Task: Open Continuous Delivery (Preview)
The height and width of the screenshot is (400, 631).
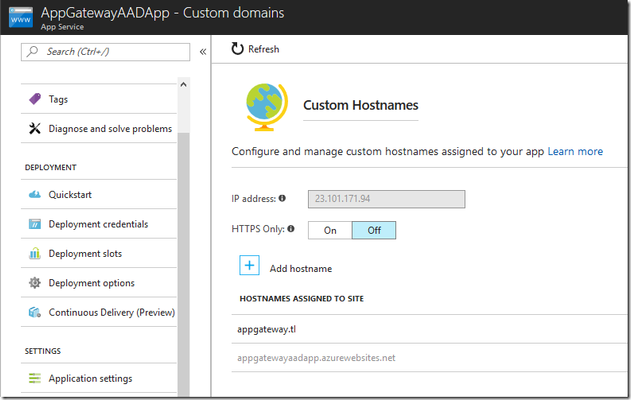Action: 99,312
